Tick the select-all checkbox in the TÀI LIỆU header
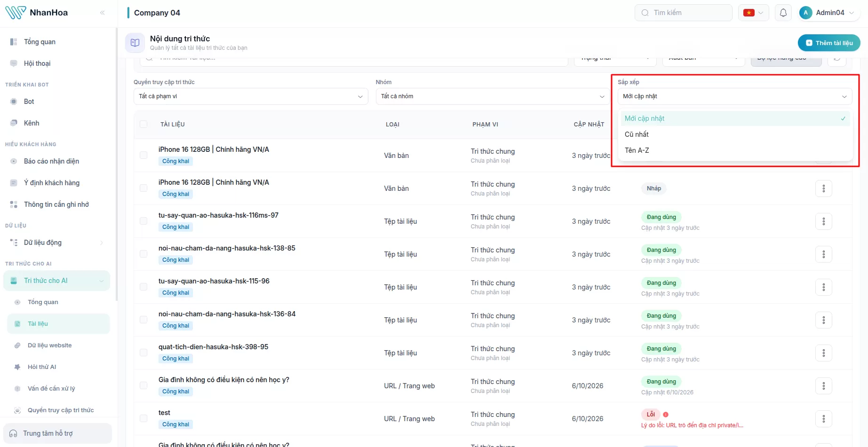This screenshot has height=447, width=868. (143, 124)
